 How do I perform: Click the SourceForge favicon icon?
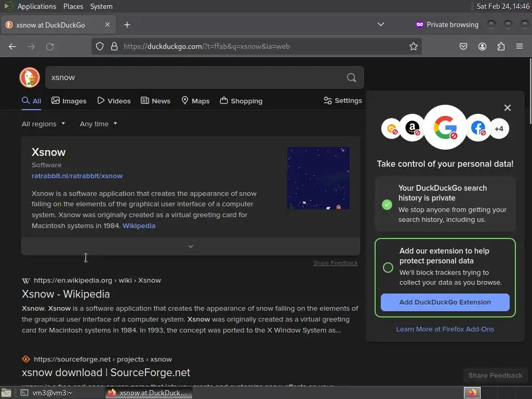coord(26,359)
